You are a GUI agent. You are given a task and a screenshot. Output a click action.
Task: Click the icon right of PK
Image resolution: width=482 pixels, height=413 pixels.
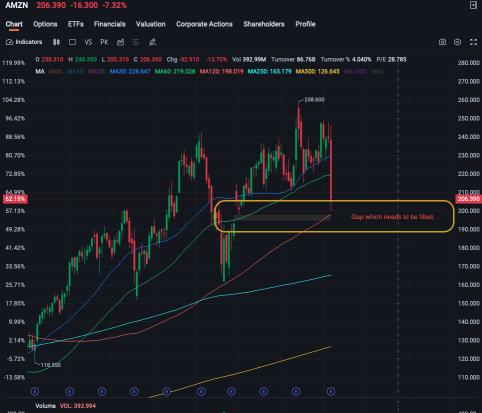pos(120,42)
